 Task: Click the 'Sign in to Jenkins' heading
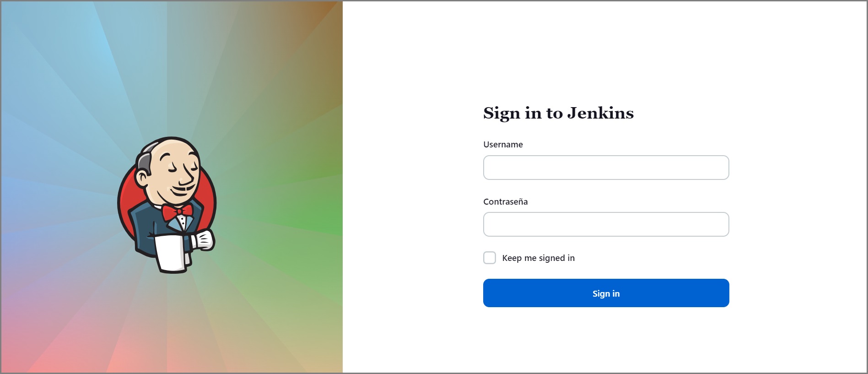tap(558, 113)
